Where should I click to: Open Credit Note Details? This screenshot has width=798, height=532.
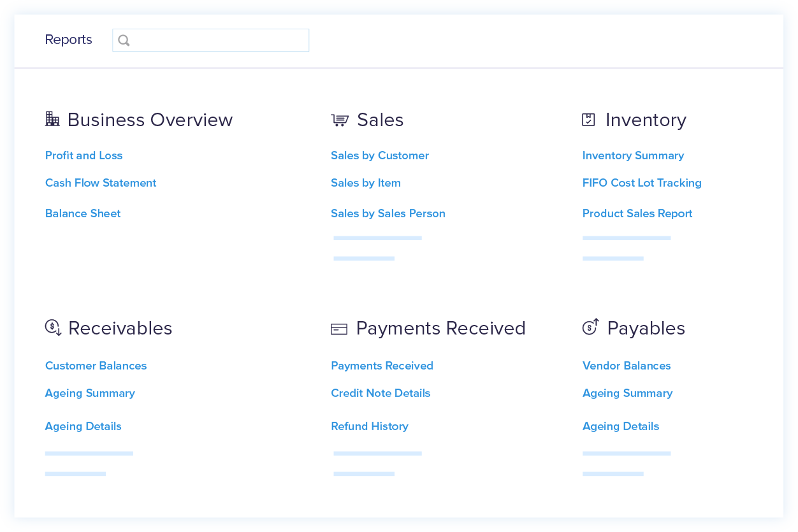coord(381,393)
